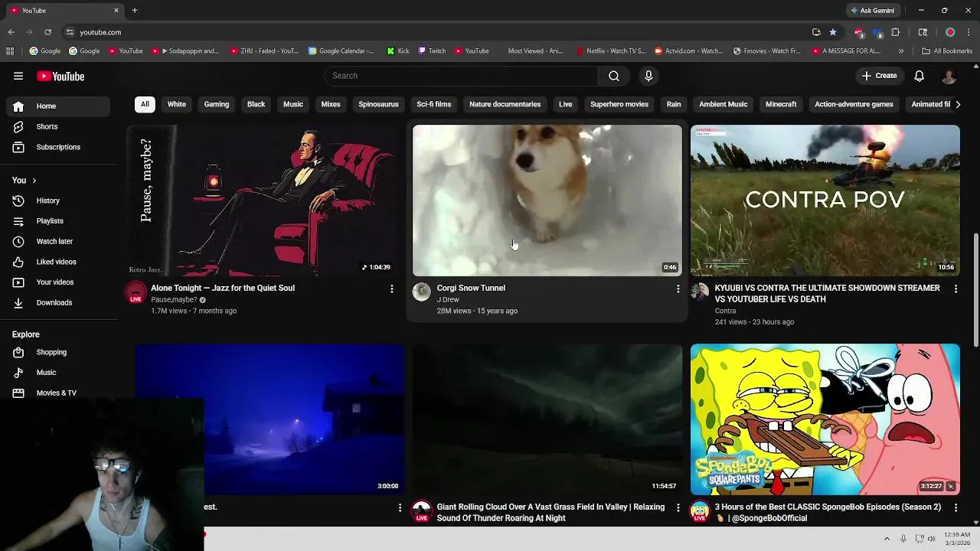Click the YouTube search input field
Screen dimensions: 980x551
pos(461,76)
